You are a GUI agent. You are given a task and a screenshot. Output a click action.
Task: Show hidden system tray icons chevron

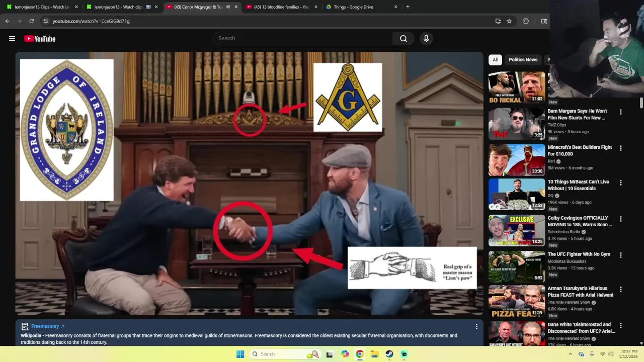point(570,354)
